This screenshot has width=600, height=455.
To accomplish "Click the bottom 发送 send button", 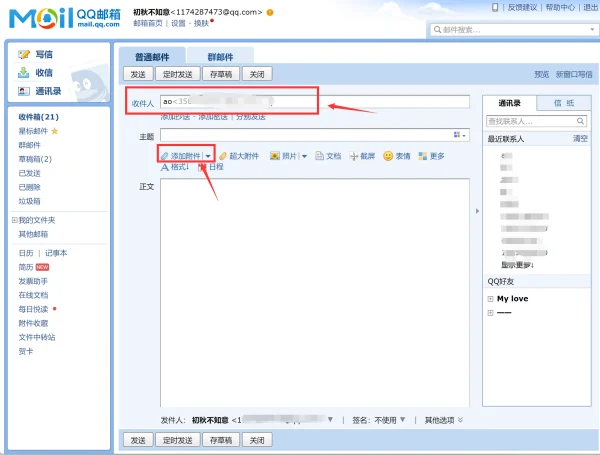I will click(x=138, y=440).
